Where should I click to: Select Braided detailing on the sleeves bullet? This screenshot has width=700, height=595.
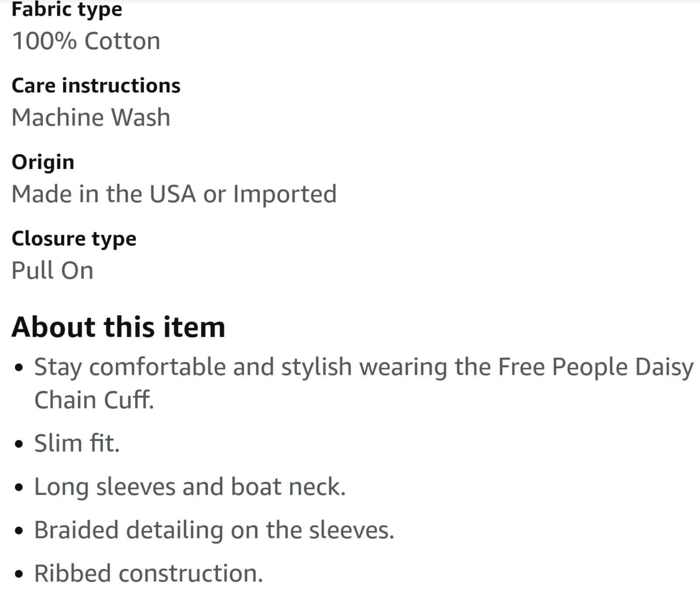click(x=214, y=530)
